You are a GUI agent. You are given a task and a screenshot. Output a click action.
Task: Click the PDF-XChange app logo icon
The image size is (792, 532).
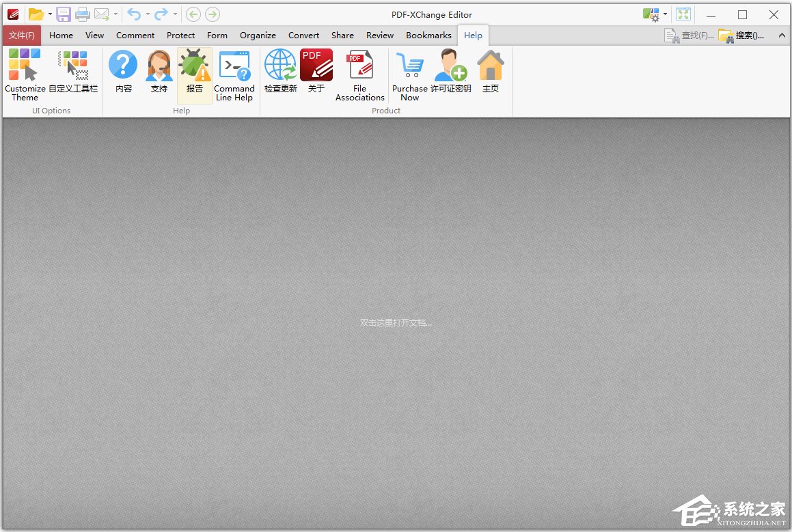(13, 14)
